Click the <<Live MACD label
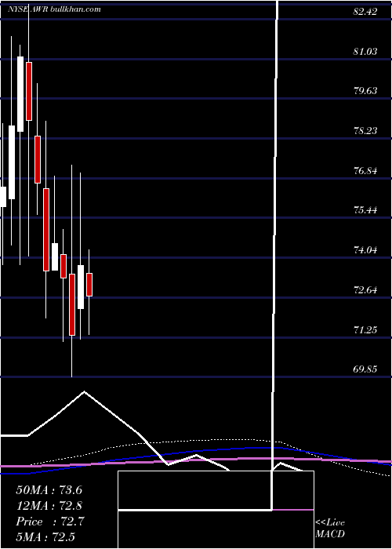This screenshot has height=549, width=392. click(x=330, y=529)
